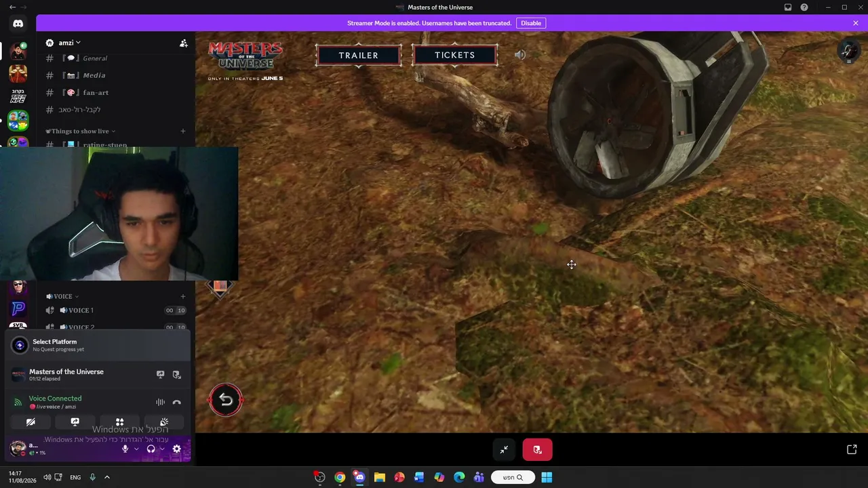Mute microphone in Discord user panel
Image resolution: width=868 pixels, height=488 pixels.
pos(125,449)
